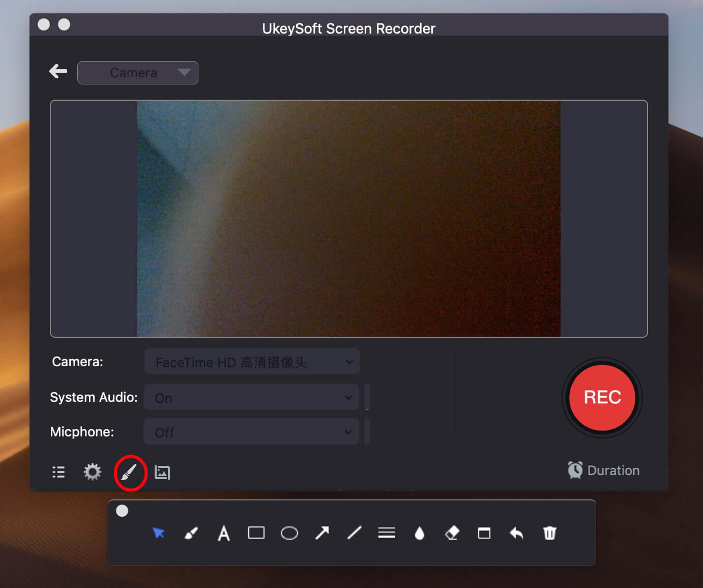Open recording settings via gear icon
Screen dimensions: 703x588
(92, 473)
